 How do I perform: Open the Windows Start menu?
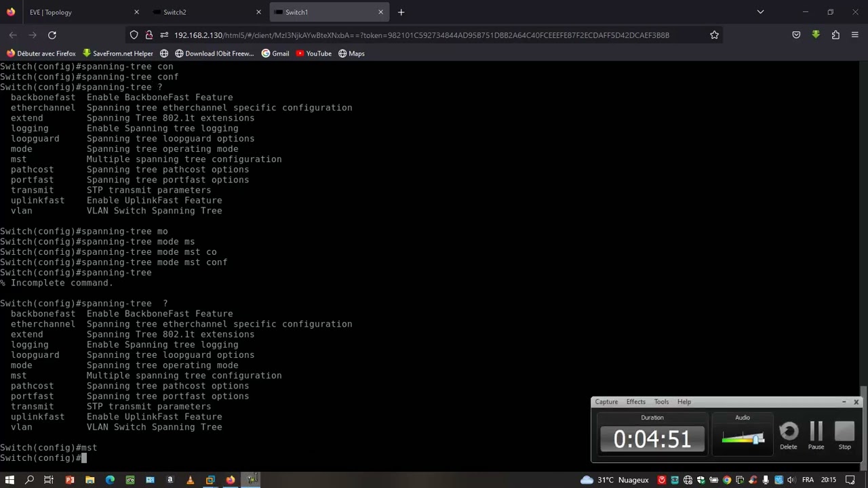pos(9,480)
